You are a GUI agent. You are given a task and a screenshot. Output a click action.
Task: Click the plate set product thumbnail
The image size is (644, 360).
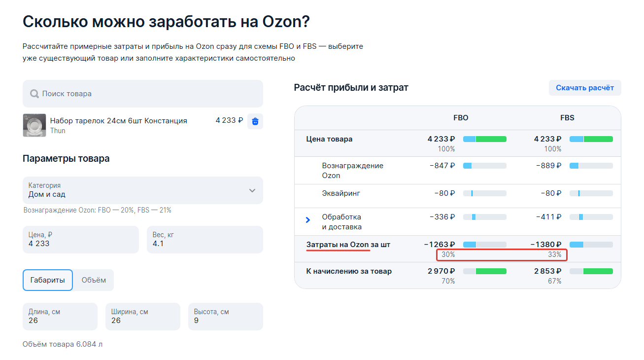[x=34, y=125]
